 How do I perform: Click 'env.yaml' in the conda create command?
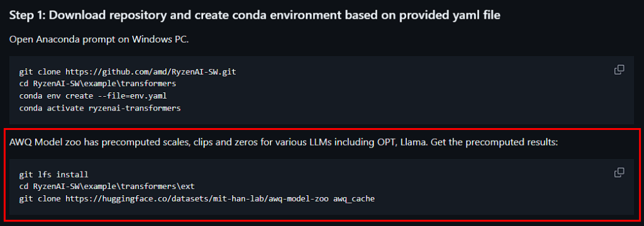[x=149, y=97]
